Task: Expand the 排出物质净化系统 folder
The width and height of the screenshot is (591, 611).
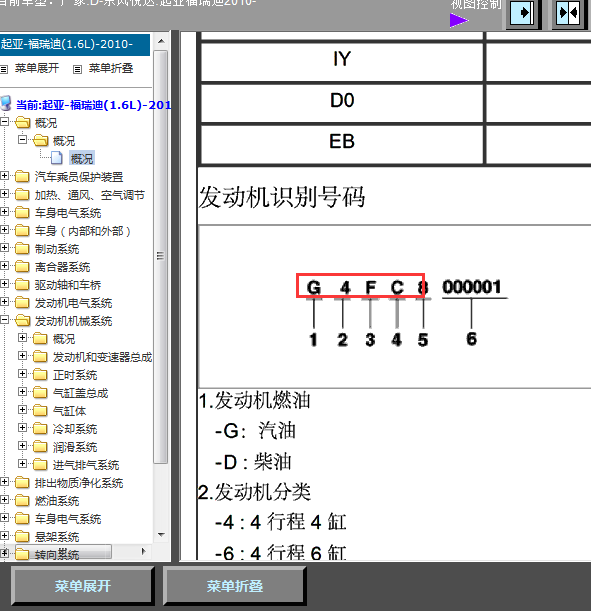Action: coord(4,482)
